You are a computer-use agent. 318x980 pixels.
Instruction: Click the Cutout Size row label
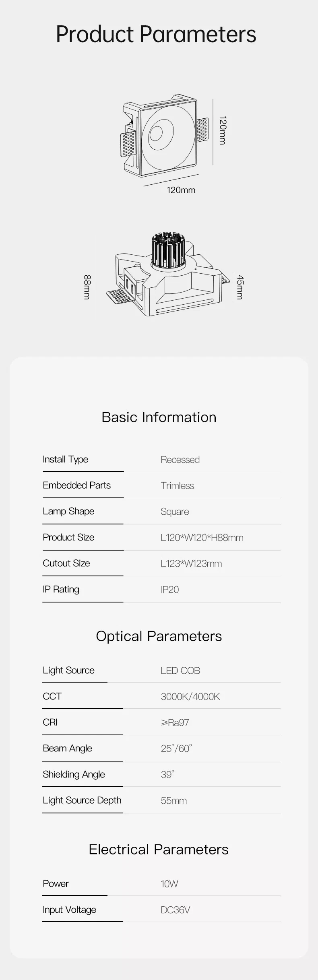tap(66, 563)
